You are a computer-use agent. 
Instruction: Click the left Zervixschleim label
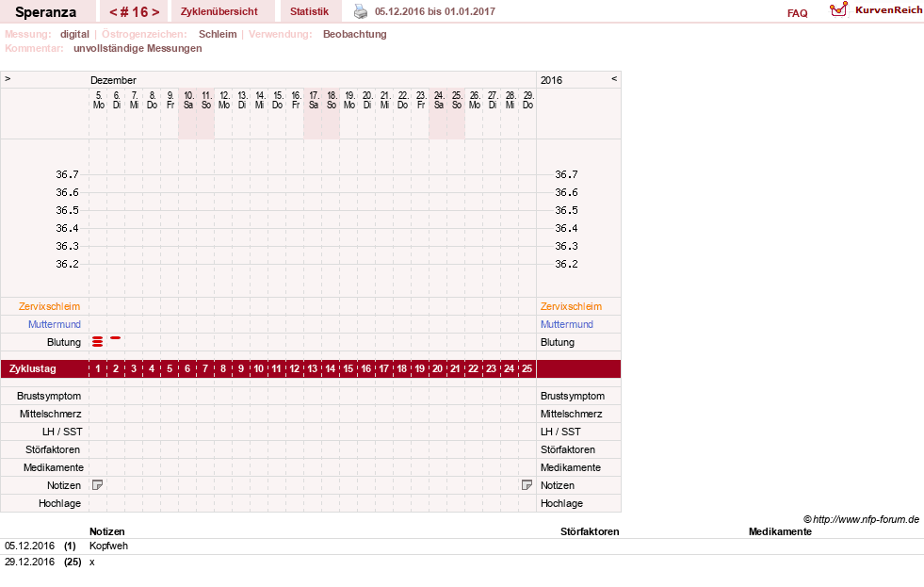[50, 306]
